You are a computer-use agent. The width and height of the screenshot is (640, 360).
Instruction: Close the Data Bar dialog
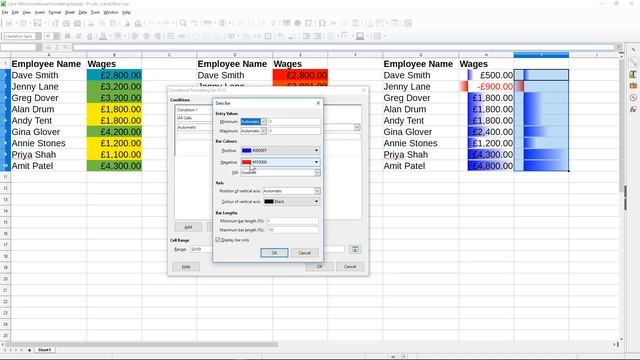318,103
